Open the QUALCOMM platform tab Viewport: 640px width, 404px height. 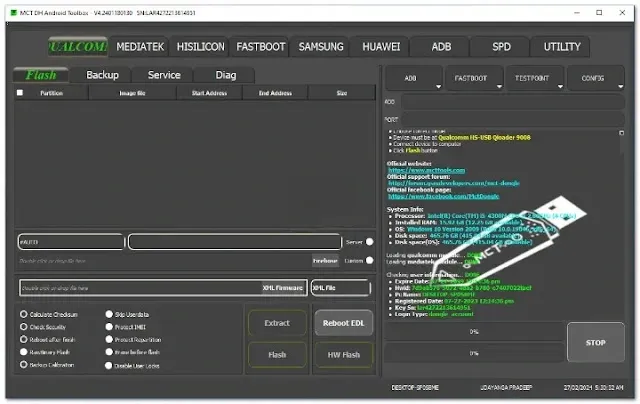tap(78, 47)
